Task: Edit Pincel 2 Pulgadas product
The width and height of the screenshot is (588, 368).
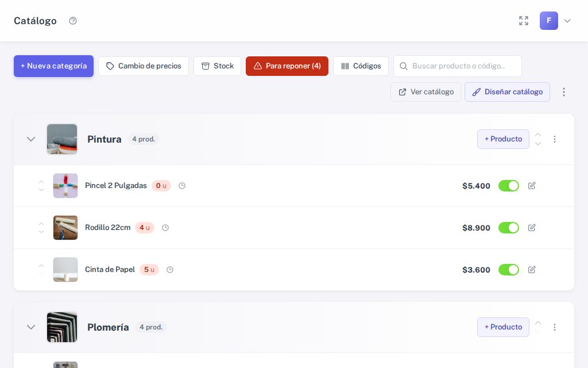Action: click(x=532, y=186)
